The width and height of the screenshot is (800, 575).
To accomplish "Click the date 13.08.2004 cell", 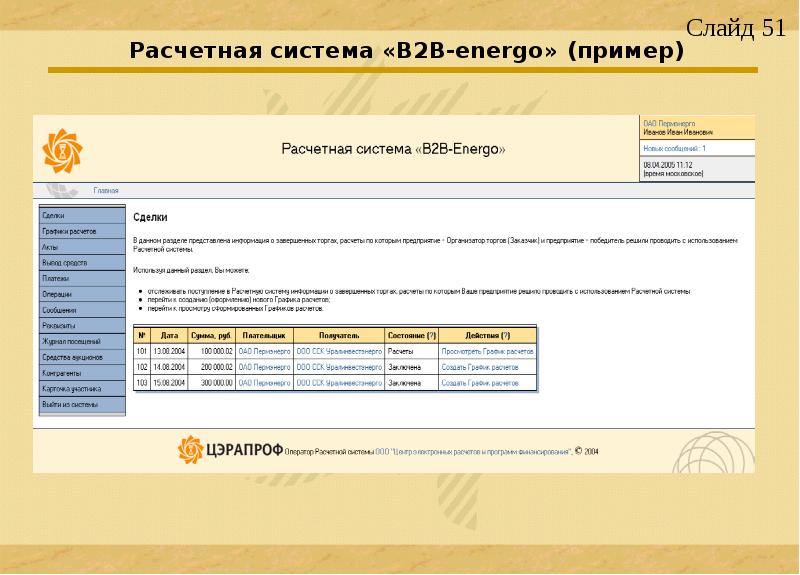I will click(169, 352).
